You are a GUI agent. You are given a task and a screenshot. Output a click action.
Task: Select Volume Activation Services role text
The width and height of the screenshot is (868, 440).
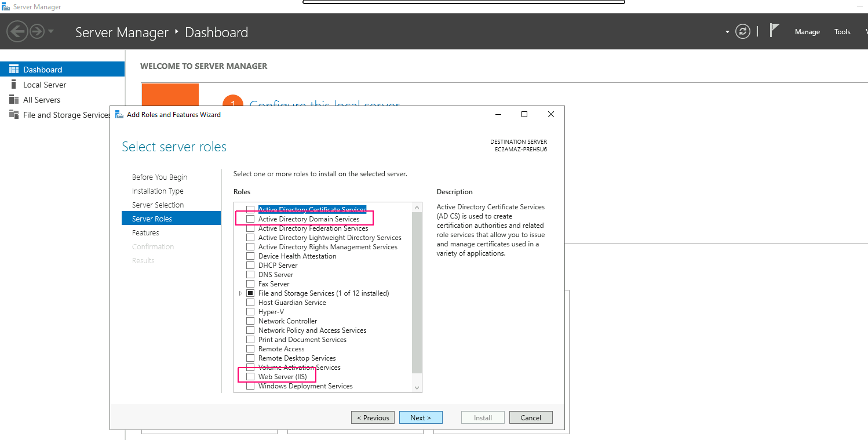pyautogui.click(x=300, y=368)
